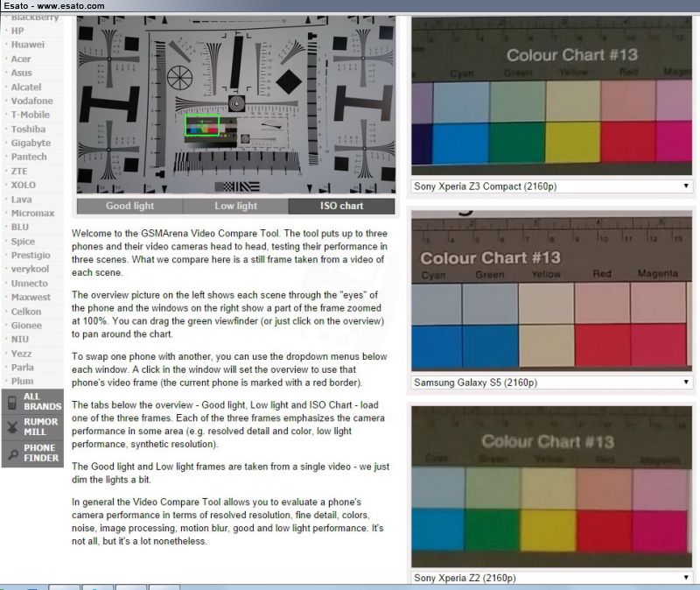Open the Parla brand link
Viewport: 700px width, 590px height.
tap(23, 367)
